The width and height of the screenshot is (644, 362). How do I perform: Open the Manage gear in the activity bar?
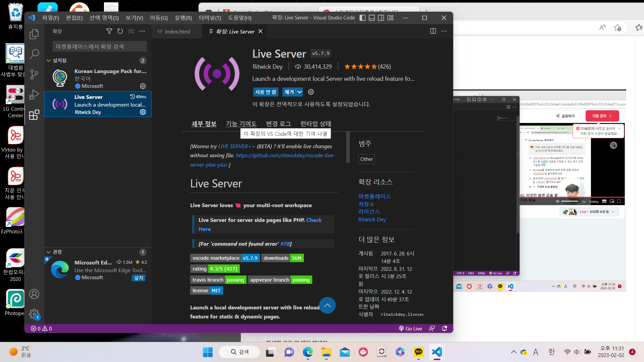pos(34,314)
